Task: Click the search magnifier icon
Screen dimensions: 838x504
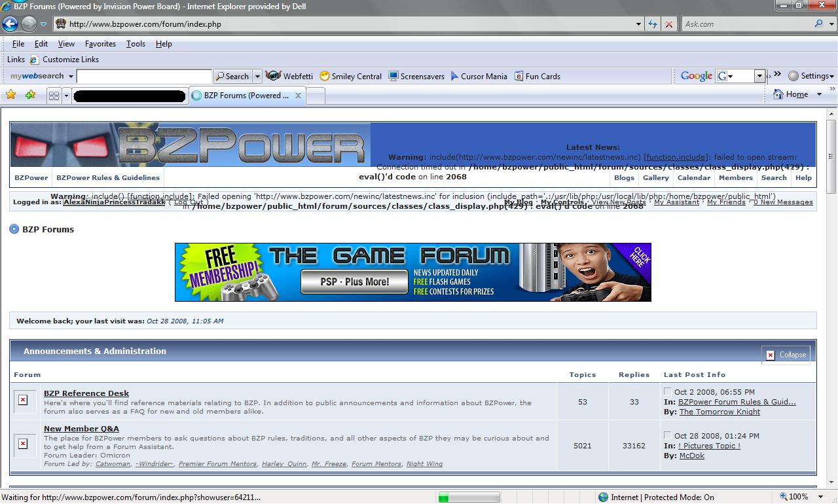Action: (818, 24)
